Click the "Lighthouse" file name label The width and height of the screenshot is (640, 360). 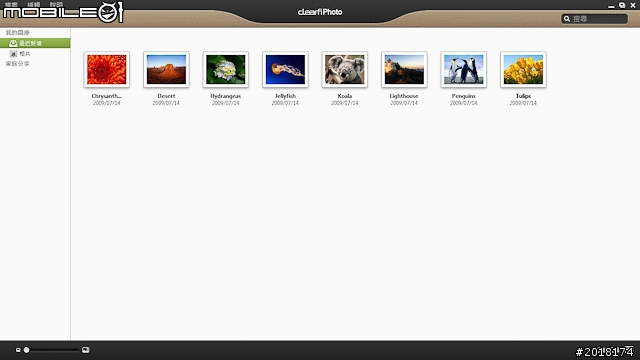coord(404,96)
